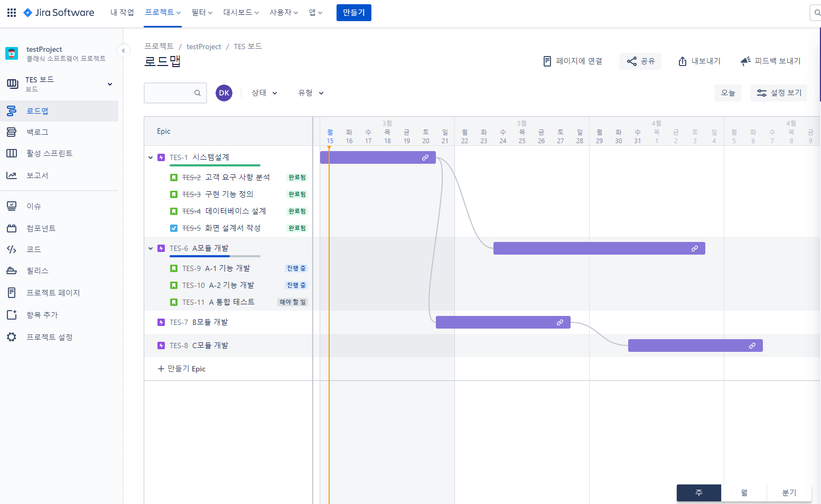Click the testProject breadcrumb link

204,46
